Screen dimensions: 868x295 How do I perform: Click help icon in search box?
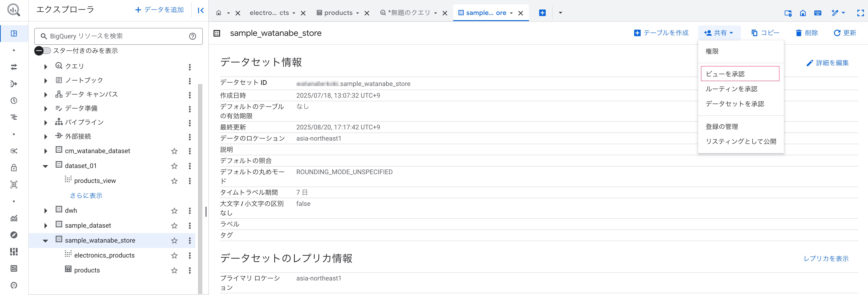pos(192,36)
